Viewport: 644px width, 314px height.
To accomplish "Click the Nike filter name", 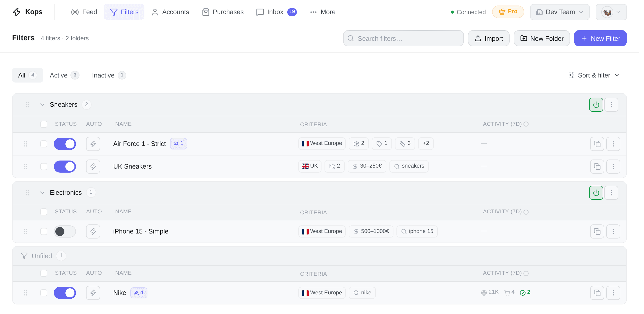I will [119, 293].
